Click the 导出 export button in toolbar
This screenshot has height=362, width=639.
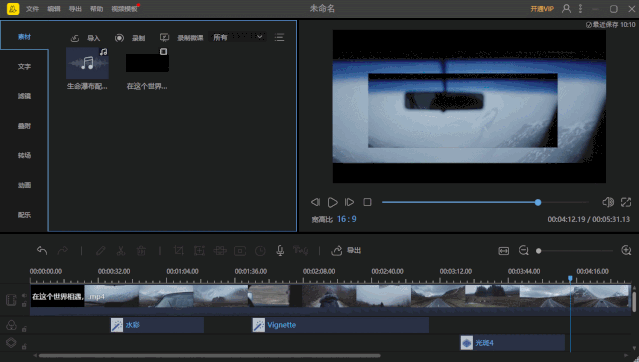(x=346, y=250)
